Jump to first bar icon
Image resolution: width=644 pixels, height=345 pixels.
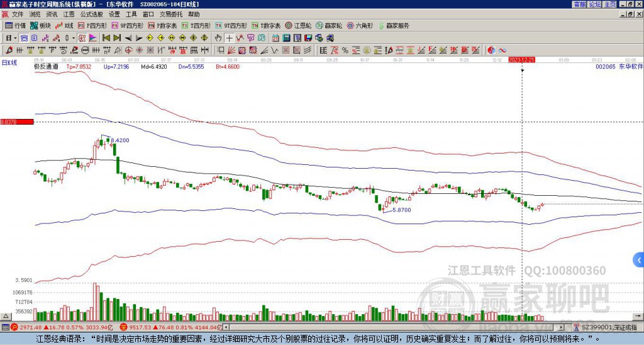[x=106, y=38]
